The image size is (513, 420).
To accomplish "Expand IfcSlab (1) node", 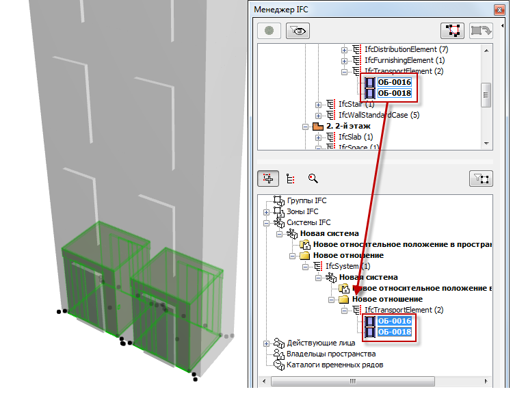I will coord(318,137).
